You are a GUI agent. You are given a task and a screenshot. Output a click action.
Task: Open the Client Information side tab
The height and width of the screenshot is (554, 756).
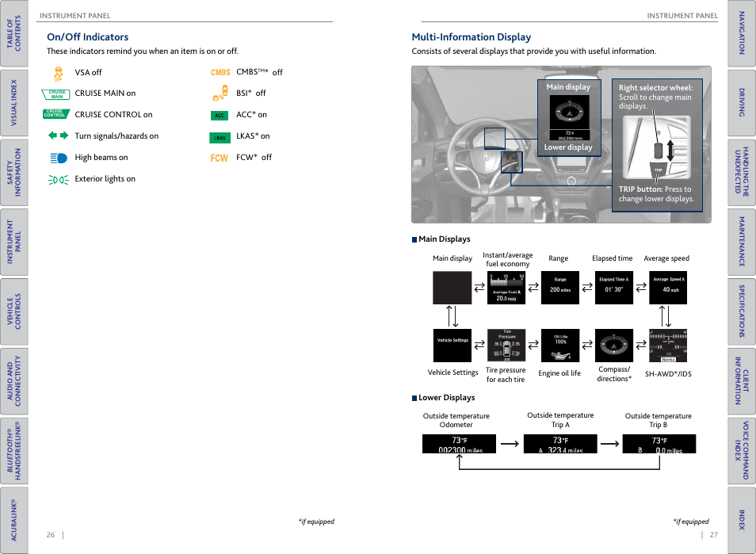[742, 381]
